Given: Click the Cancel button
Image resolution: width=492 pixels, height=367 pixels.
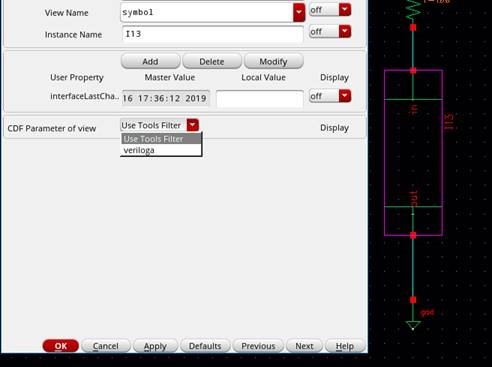Looking at the screenshot, I should coord(106,346).
